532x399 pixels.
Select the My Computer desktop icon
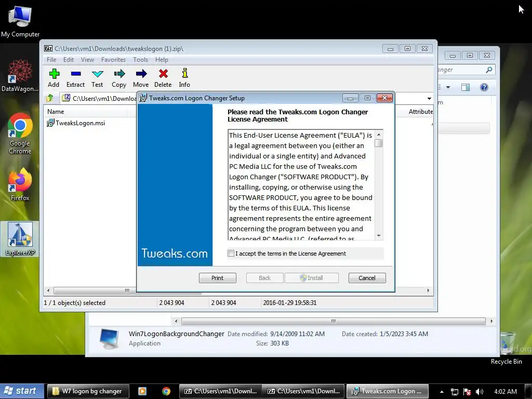[x=20, y=21]
